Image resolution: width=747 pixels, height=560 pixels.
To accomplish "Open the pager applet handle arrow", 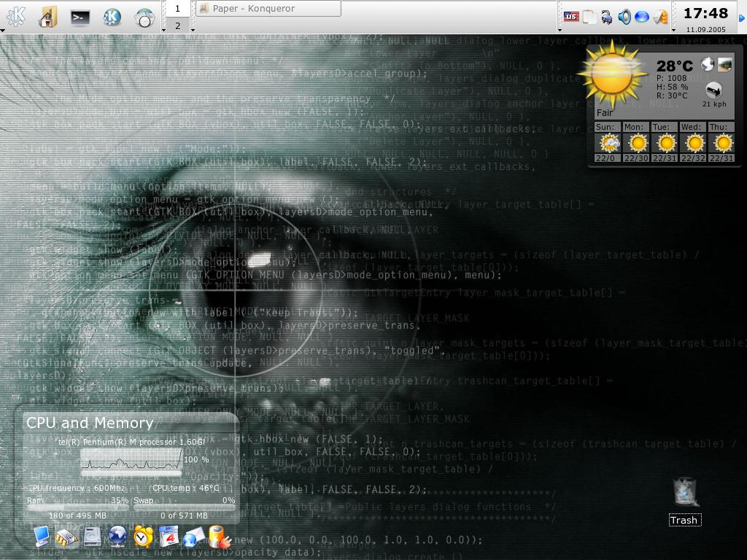I will [163, 31].
